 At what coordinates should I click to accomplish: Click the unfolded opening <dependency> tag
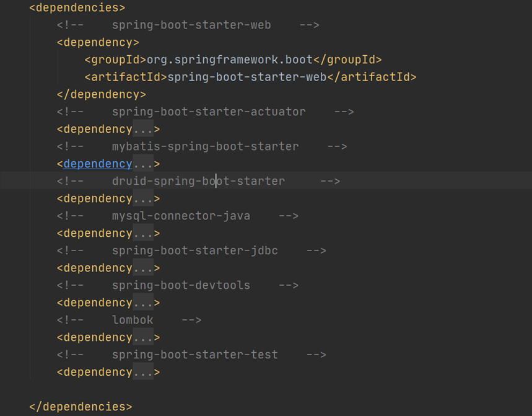(x=98, y=42)
